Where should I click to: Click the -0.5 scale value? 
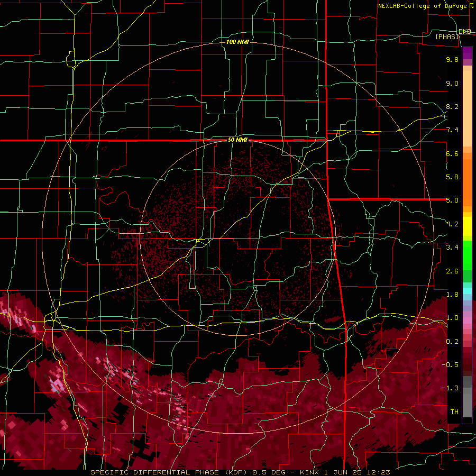click(x=450, y=365)
